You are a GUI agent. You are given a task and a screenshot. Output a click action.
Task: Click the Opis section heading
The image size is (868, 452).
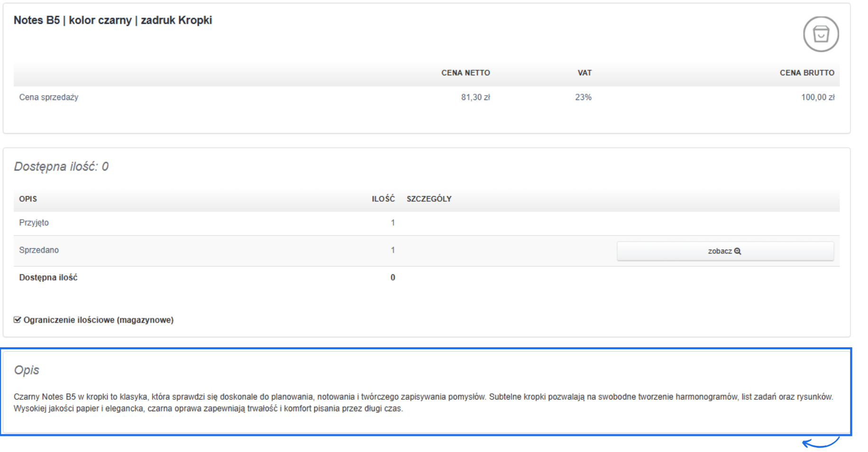27,370
